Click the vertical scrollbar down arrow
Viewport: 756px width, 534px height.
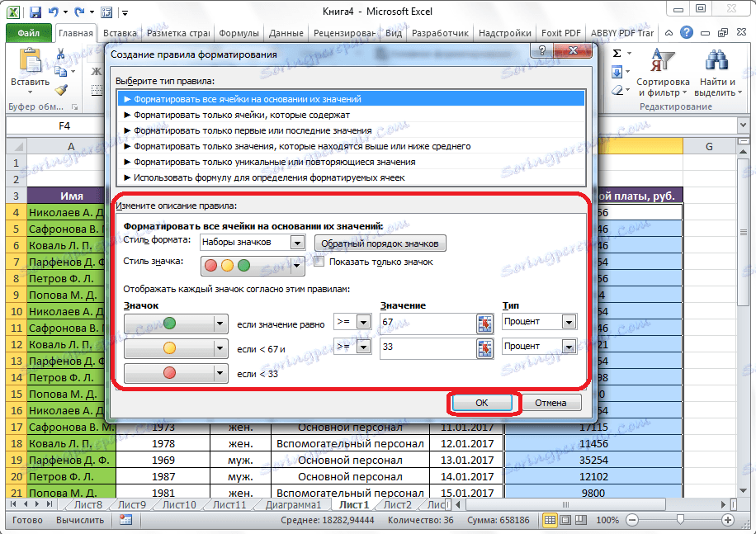coord(743,489)
